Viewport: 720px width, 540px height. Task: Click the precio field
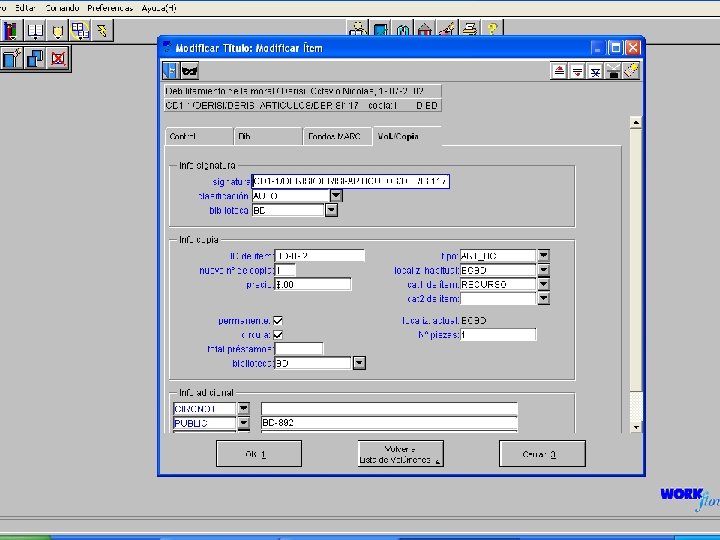[x=313, y=284]
